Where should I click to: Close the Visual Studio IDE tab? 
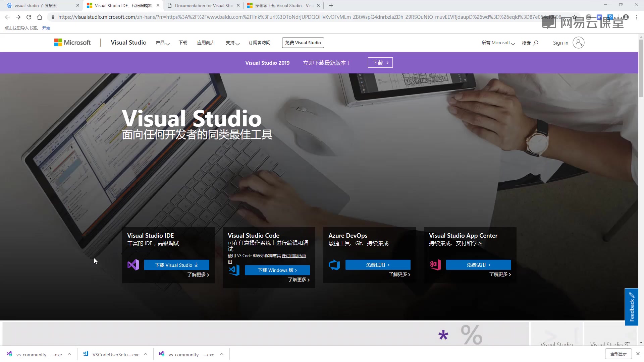[x=158, y=5]
